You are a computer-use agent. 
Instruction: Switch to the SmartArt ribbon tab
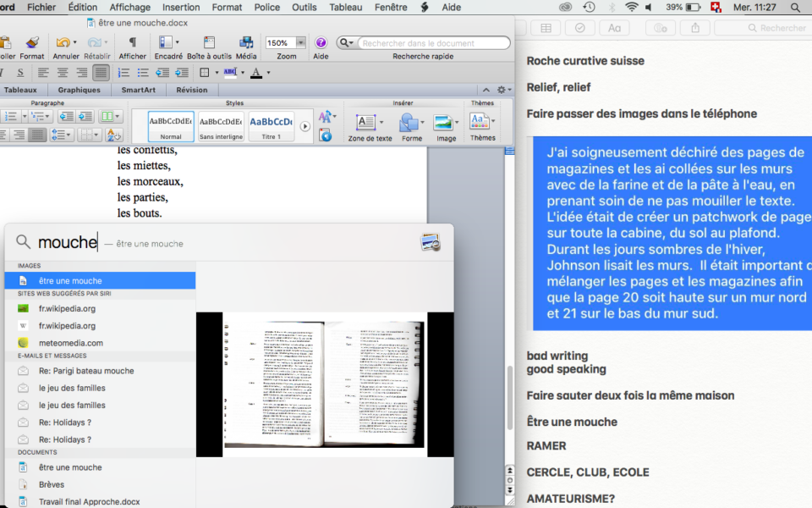coord(138,90)
